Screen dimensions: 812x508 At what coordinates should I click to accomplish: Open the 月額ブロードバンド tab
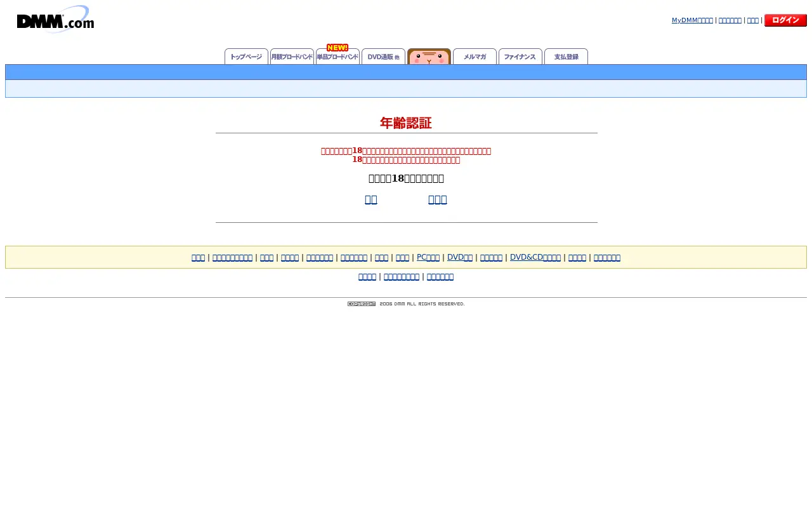pos(292,57)
